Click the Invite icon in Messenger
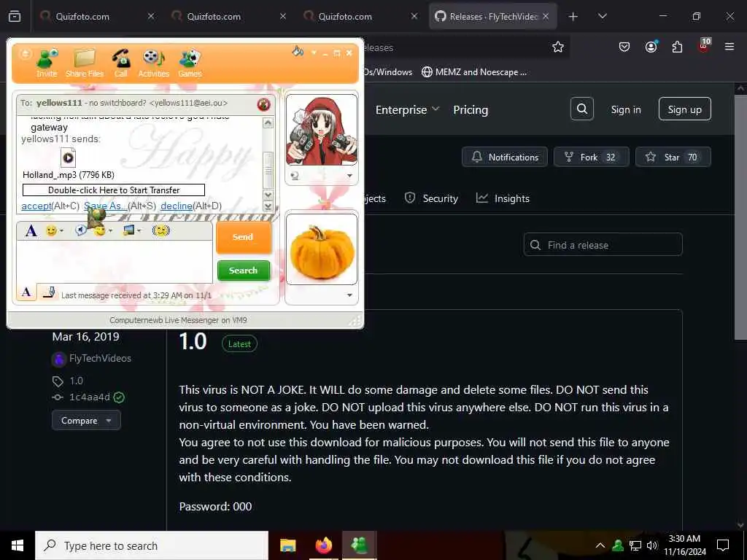This screenshot has width=747, height=560. tap(47, 63)
